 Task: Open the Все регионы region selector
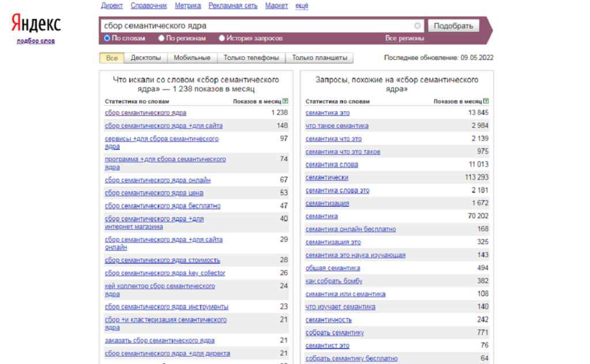click(x=404, y=39)
